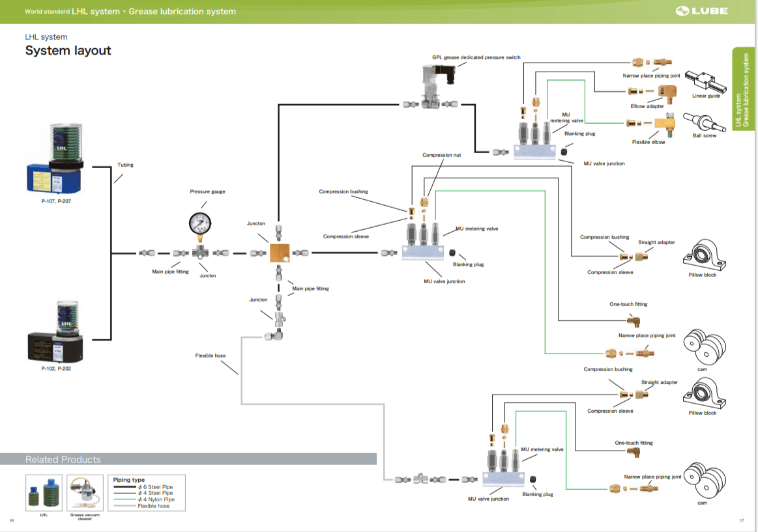Click the 'Grease vacuum cleaner' caption text
The width and height of the screenshot is (758, 532).
tap(85, 516)
